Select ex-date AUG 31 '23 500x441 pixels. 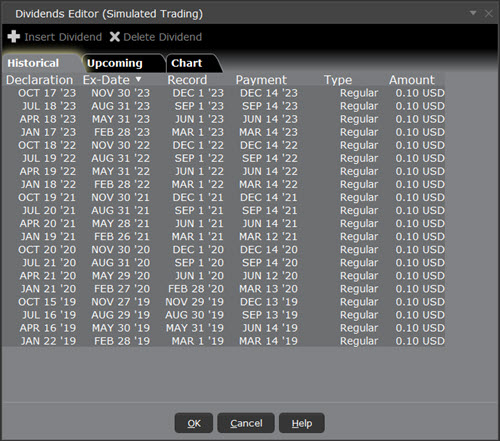point(121,106)
